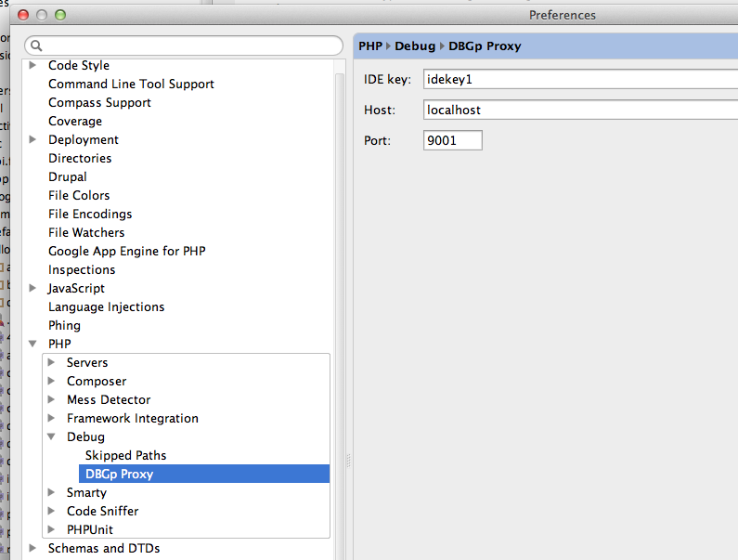Image resolution: width=738 pixels, height=560 pixels.
Task: Open Command Line Tool Support settings
Action: pyautogui.click(x=131, y=84)
